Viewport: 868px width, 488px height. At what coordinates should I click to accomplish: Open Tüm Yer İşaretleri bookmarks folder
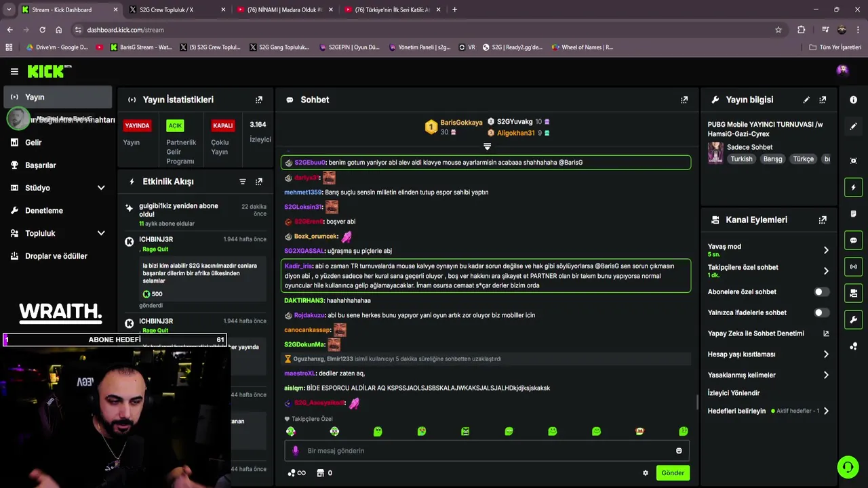tap(835, 47)
